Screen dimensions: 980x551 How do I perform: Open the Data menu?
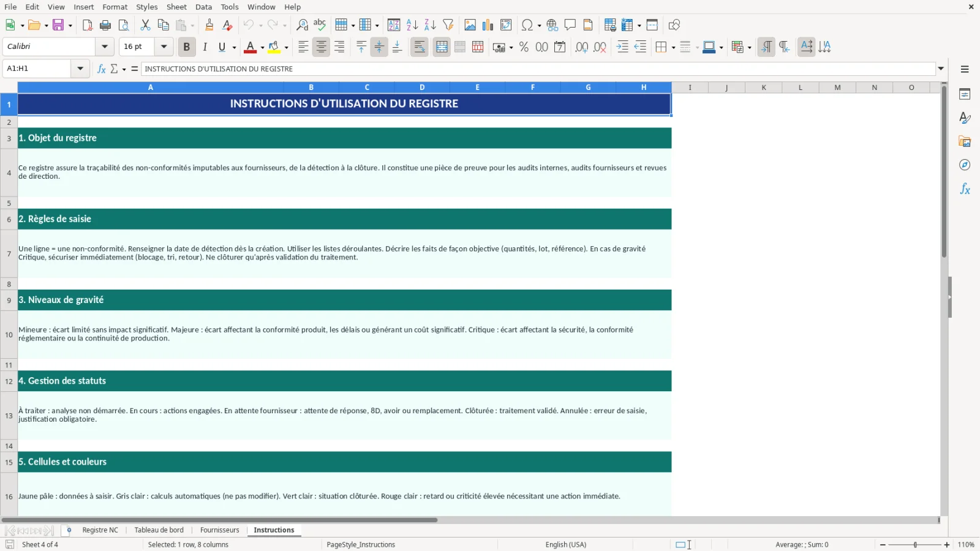[203, 7]
